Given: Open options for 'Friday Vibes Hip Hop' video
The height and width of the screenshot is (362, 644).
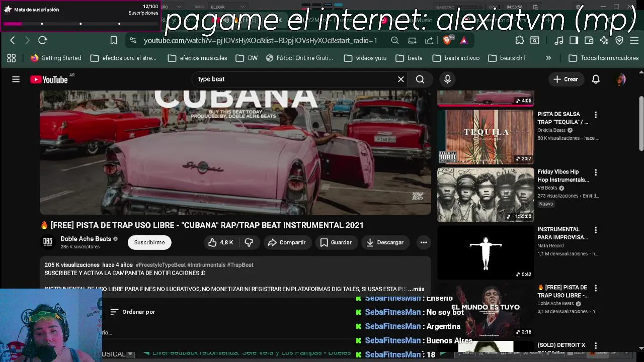Looking at the screenshot, I should pyautogui.click(x=596, y=172).
